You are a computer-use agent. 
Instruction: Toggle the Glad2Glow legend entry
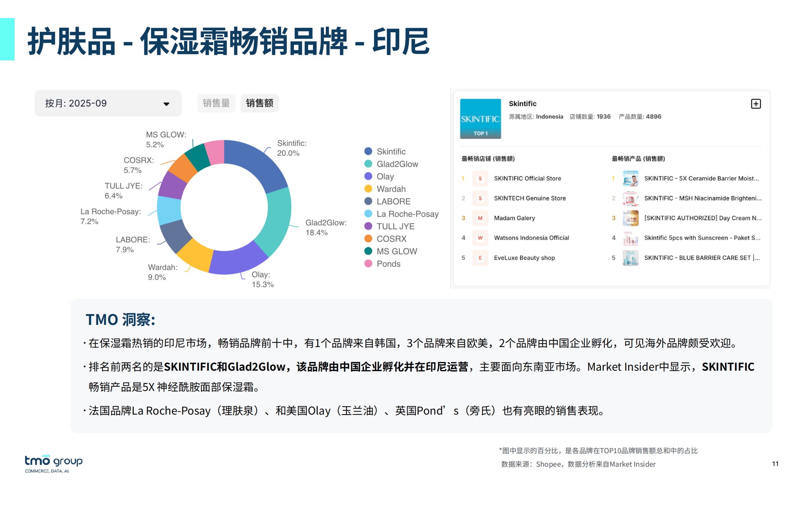click(x=397, y=164)
